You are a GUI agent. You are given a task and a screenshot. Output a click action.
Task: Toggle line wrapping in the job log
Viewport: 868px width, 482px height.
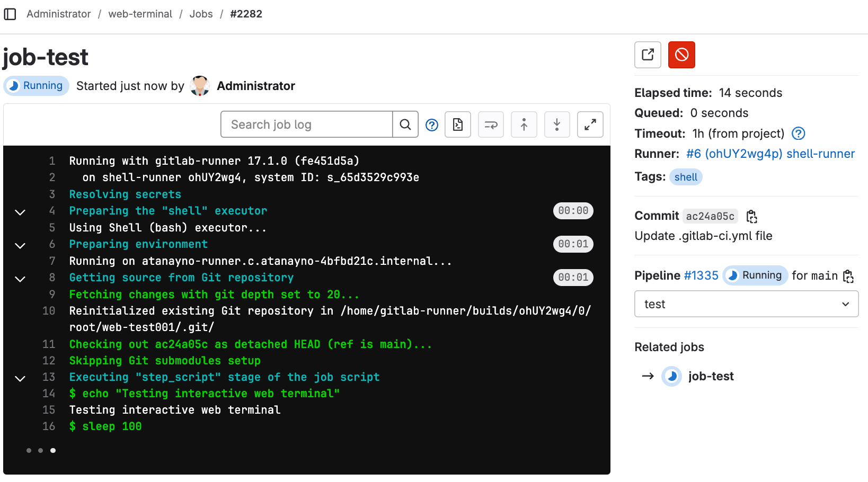tap(491, 124)
